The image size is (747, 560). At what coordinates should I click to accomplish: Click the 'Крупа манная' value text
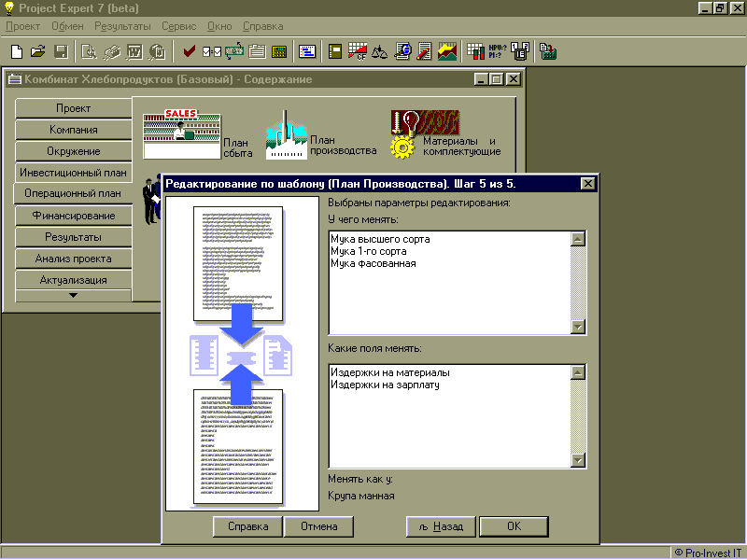click(361, 496)
